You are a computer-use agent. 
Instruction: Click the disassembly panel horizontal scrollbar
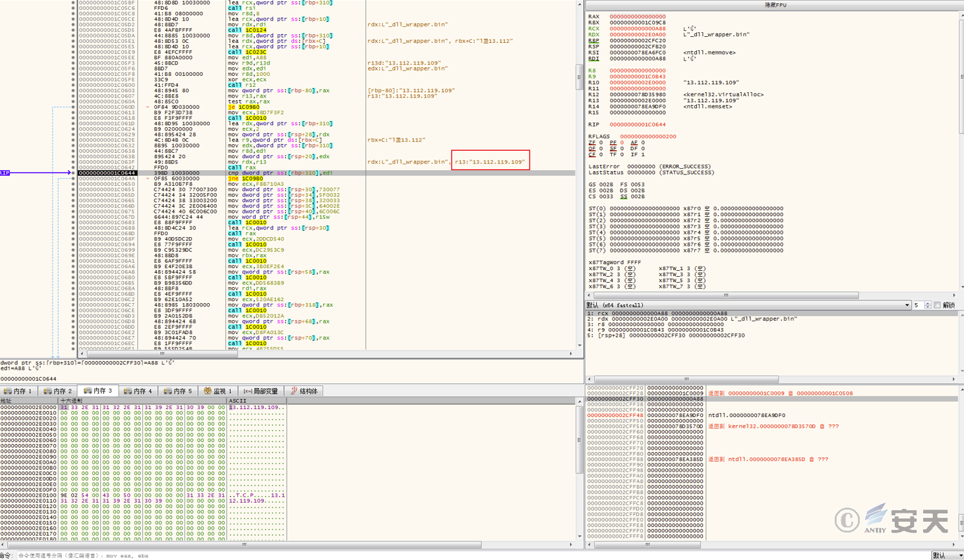162,354
